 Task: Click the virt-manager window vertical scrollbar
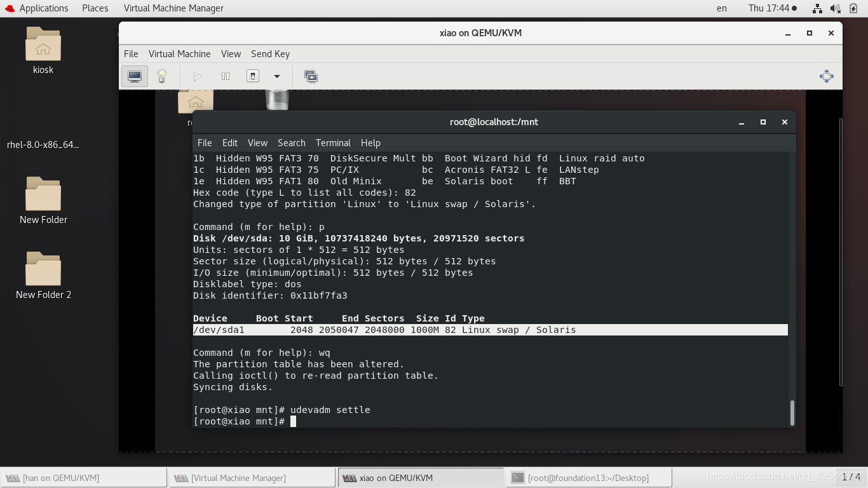coord(841,252)
